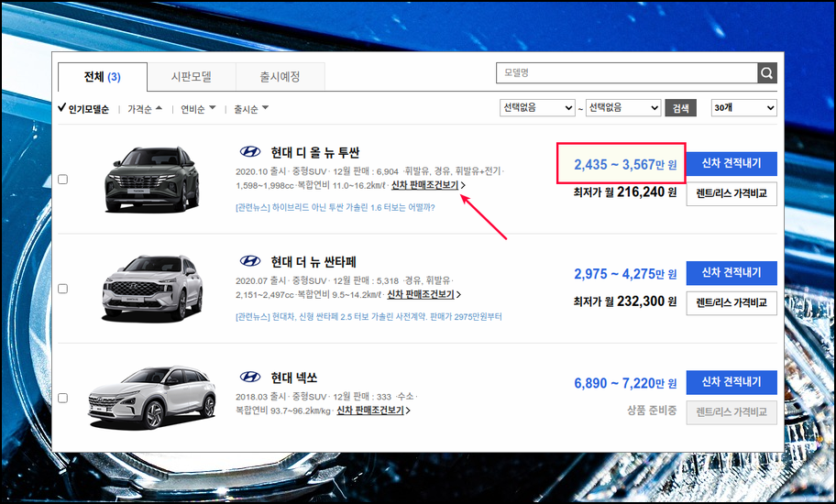This screenshot has height=504, width=836.
Task: Tick the checkbox for 디 올 뉴 투싼
Action: pyautogui.click(x=63, y=179)
